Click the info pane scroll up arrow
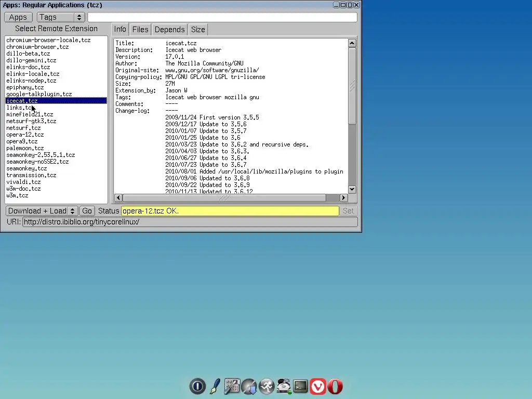This screenshot has height=399, width=532. pos(352,43)
